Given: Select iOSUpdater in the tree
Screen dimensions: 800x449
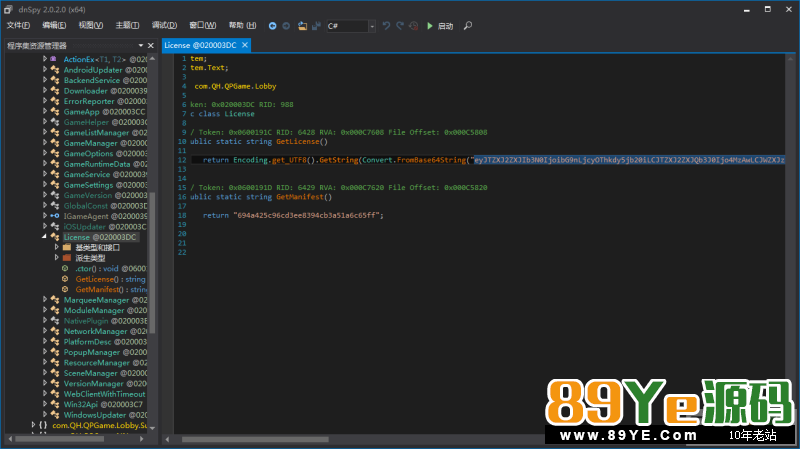Looking at the screenshot, I should tap(105, 227).
